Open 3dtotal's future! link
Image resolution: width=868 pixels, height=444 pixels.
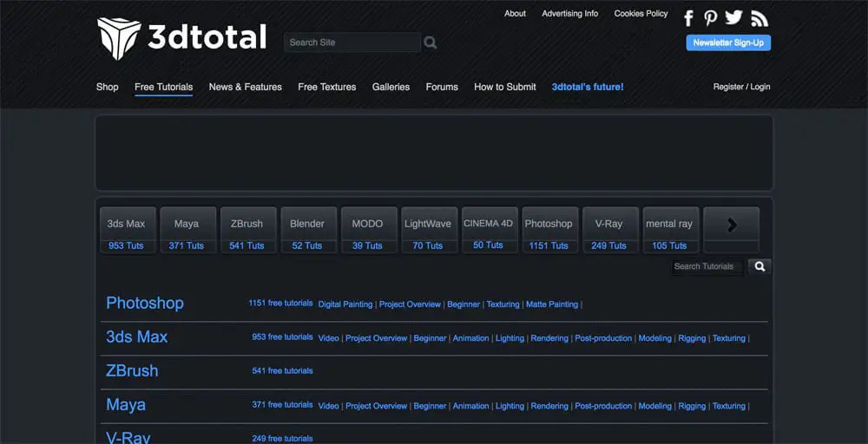[x=588, y=87]
